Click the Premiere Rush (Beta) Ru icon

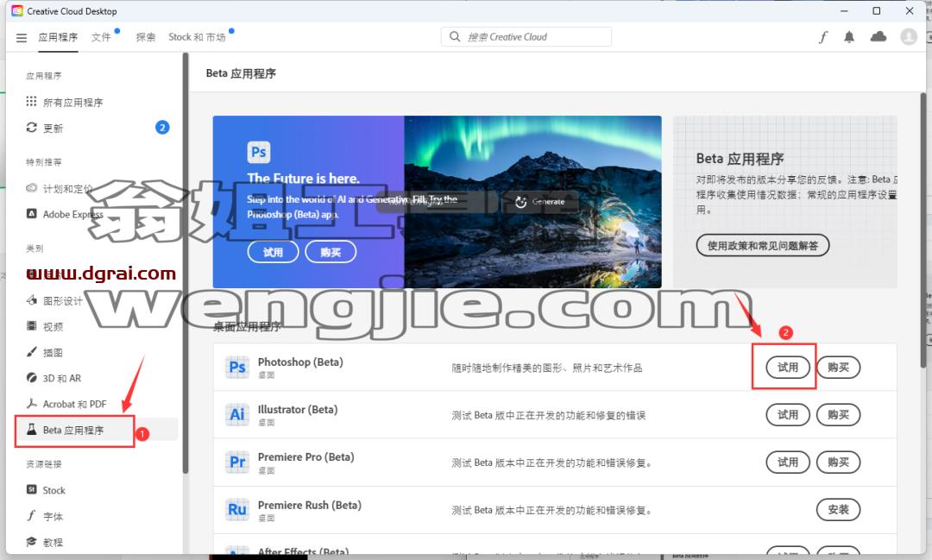coord(237,509)
